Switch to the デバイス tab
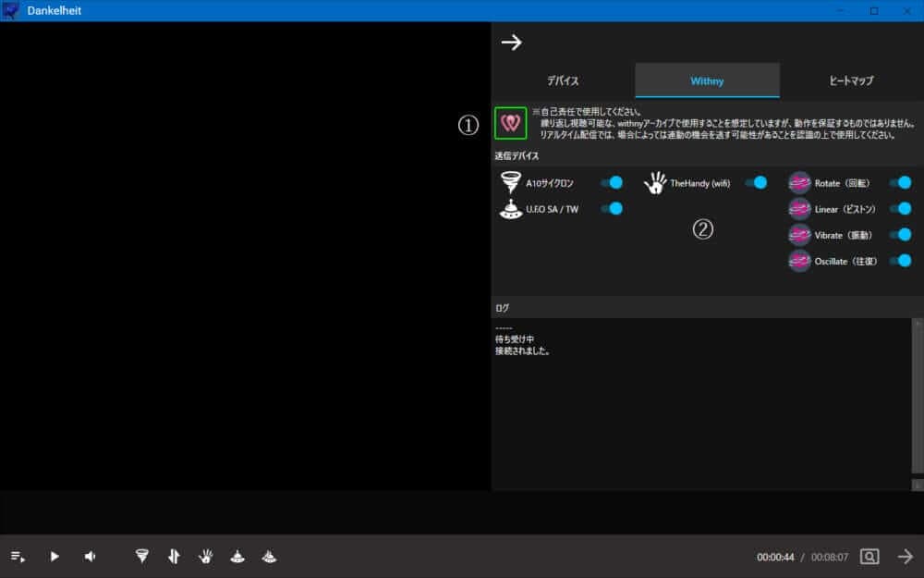This screenshot has height=578, width=924. 563,81
